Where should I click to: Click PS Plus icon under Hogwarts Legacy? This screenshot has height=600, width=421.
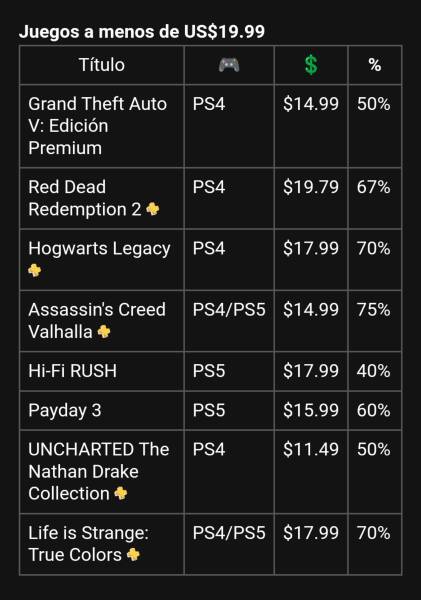tap(34, 270)
